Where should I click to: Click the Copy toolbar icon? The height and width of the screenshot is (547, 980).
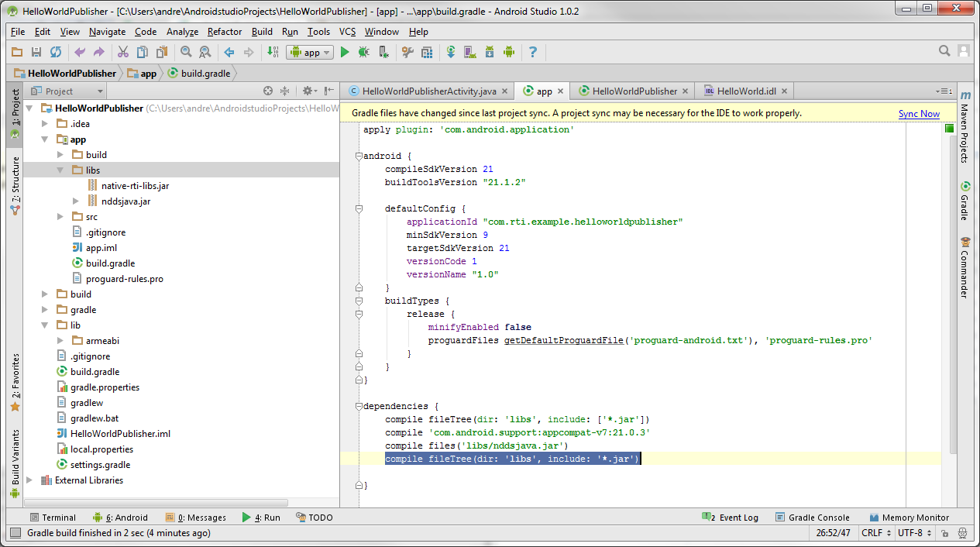(143, 52)
